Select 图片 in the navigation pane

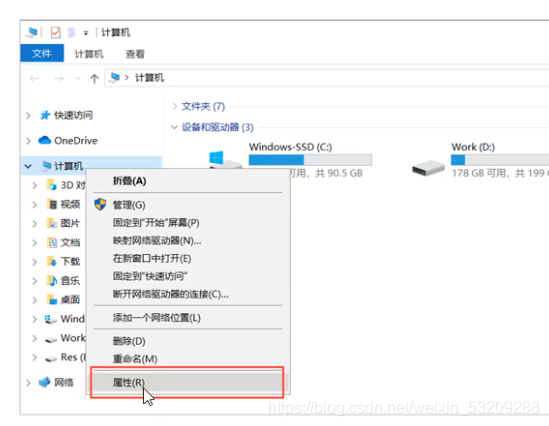70,223
